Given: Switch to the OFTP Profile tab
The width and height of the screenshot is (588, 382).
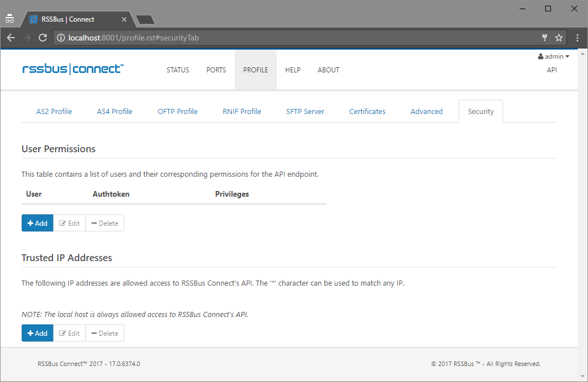Looking at the screenshot, I should [177, 111].
